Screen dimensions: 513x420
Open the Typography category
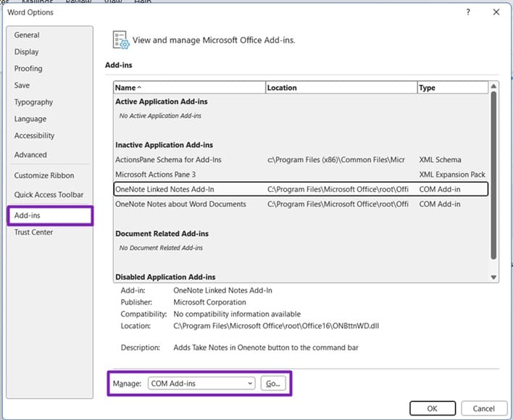(x=33, y=102)
